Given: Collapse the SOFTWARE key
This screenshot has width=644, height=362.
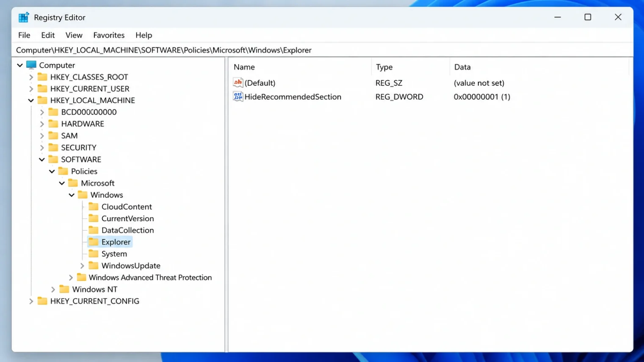Looking at the screenshot, I should pos(42,159).
